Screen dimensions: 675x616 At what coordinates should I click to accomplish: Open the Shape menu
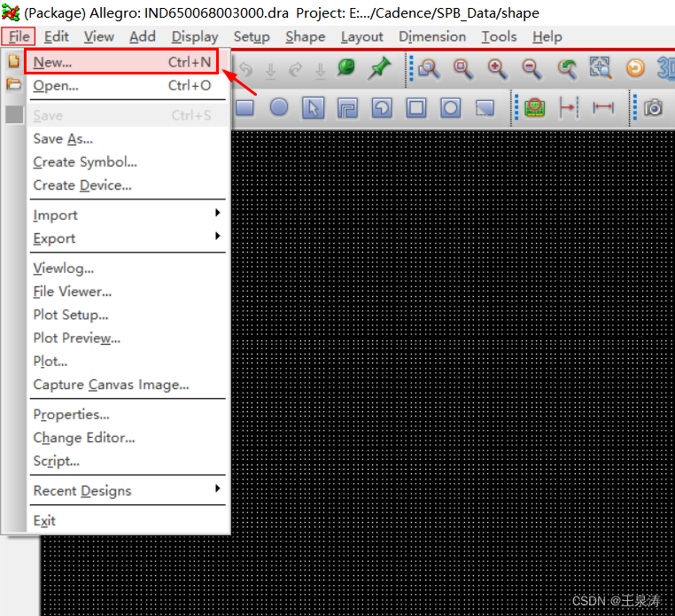coord(305,36)
